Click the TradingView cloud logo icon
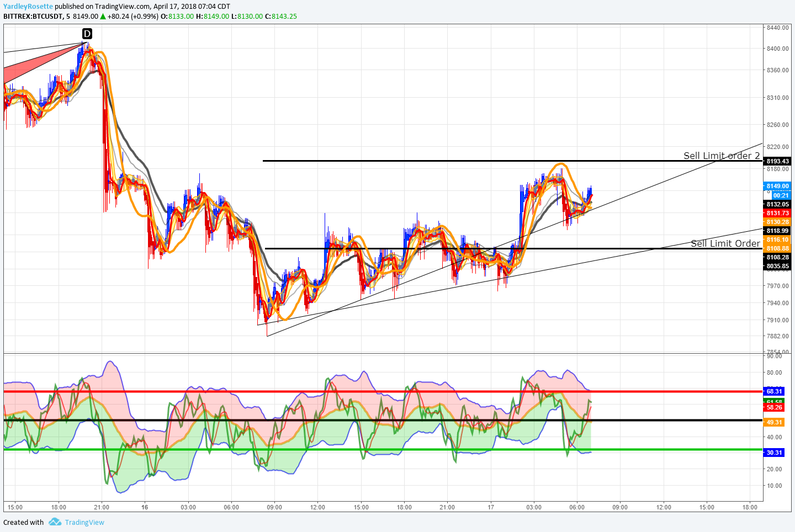This screenshot has width=795, height=532. (x=55, y=522)
